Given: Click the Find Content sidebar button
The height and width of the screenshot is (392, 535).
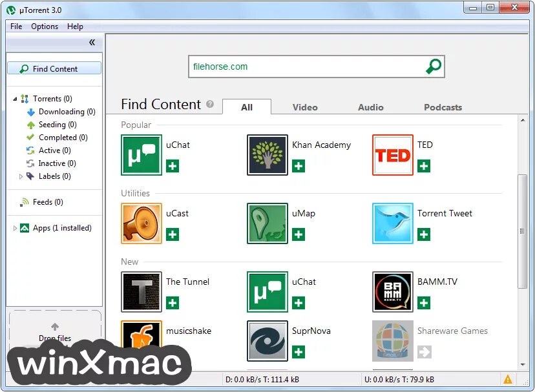Looking at the screenshot, I should 54,68.
